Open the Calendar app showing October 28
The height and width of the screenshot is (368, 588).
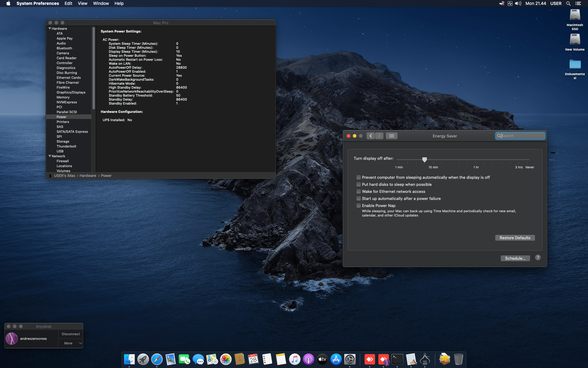(x=253, y=359)
